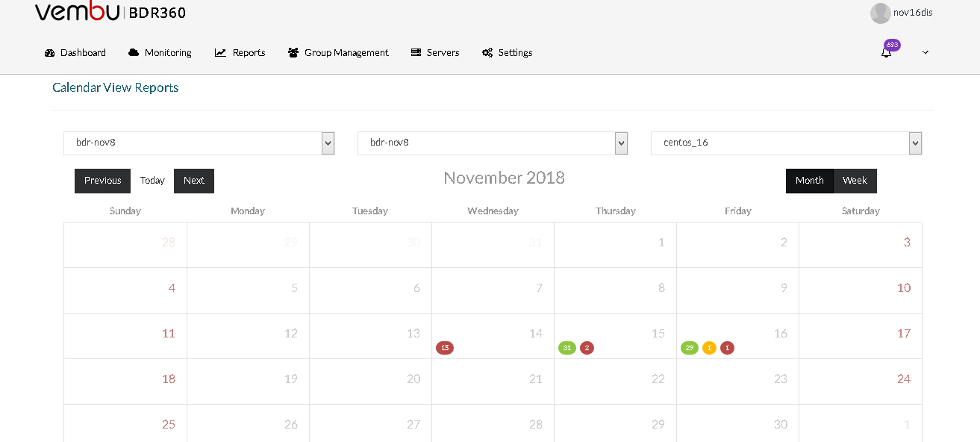Expand the second bdr-nov8 dropdown
This screenshot has height=442, width=980.
pyautogui.click(x=493, y=143)
